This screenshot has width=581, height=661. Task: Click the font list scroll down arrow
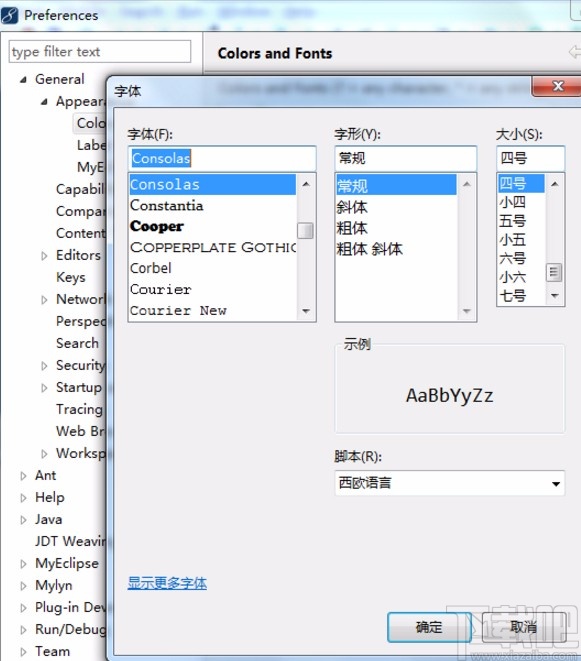coord(306,311)
